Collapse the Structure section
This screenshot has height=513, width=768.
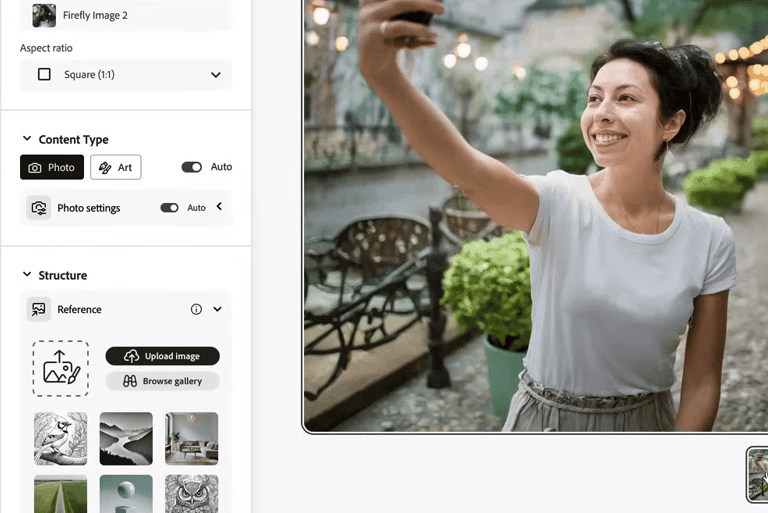[27, 274]
